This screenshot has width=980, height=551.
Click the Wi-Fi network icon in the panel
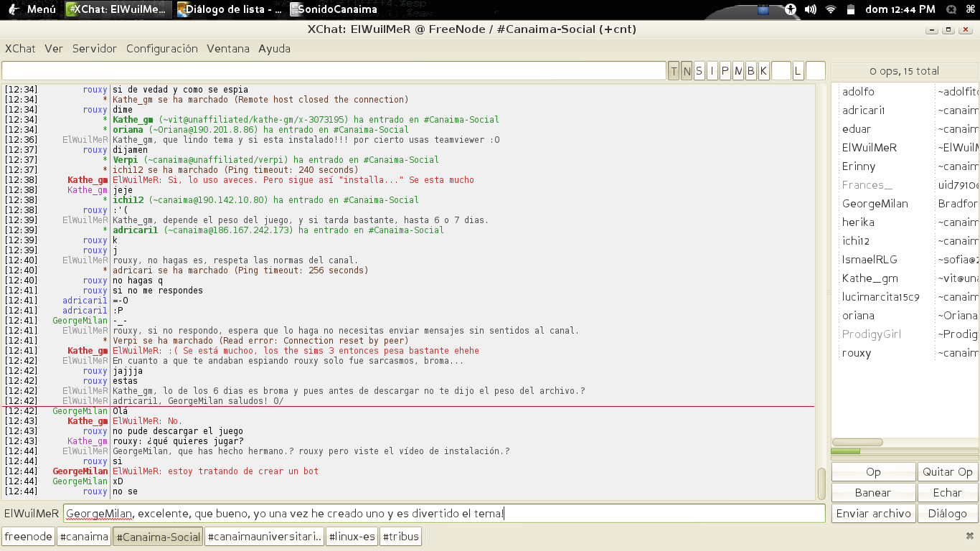pyautogui.click(x=831, y=9)
